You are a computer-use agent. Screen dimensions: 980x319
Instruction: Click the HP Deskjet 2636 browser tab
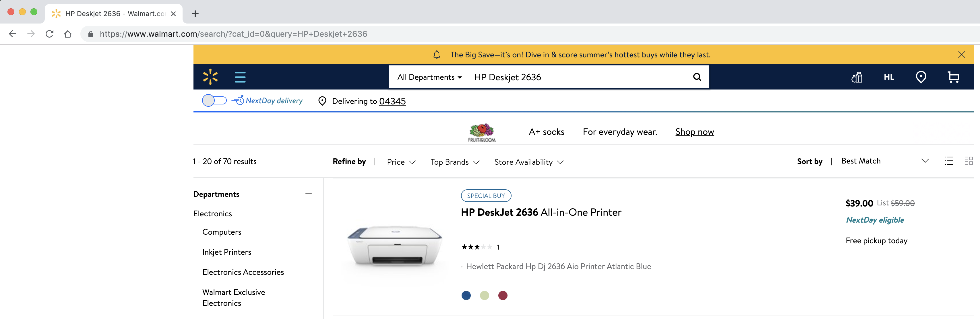pyautogui.click(x=113, y=14)
